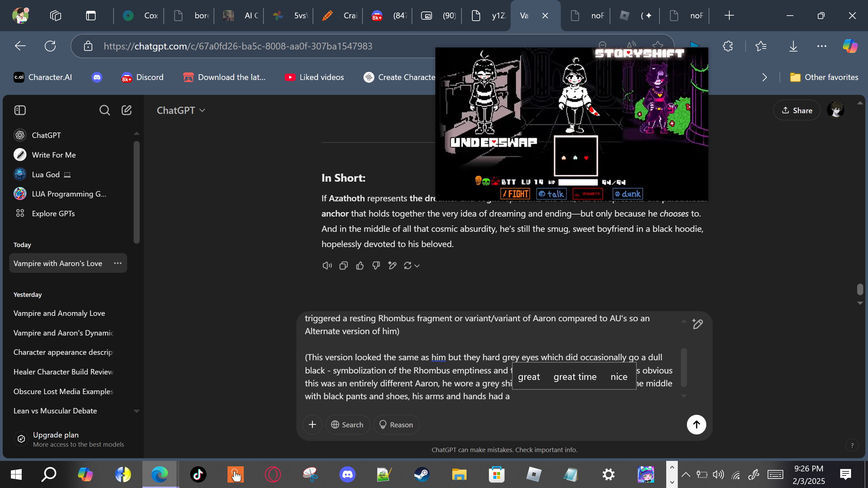Switch to the Cox tab

click(x=140, y=16)
